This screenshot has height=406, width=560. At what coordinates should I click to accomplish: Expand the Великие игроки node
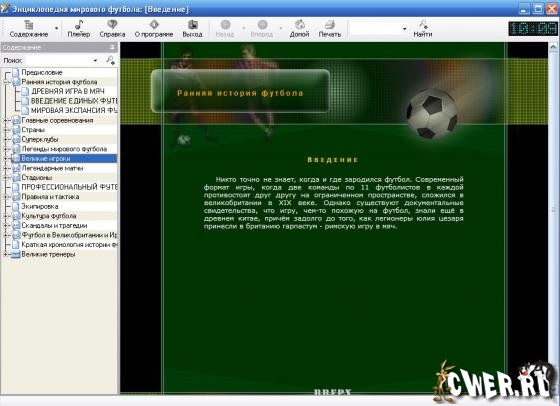pos(6,159)
